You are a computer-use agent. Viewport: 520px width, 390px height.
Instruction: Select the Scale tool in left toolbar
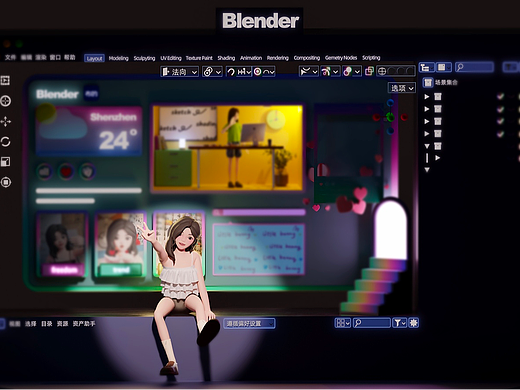click(6, 162)
